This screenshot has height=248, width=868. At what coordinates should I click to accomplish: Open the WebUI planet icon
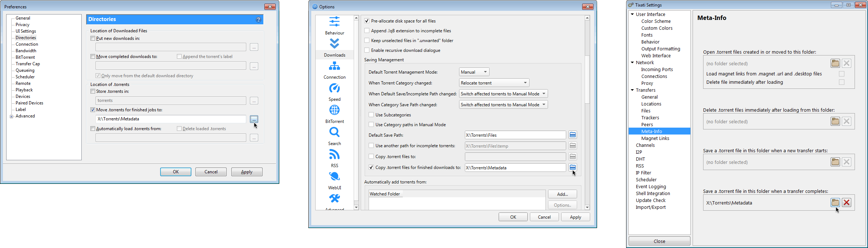click(334, 177)
